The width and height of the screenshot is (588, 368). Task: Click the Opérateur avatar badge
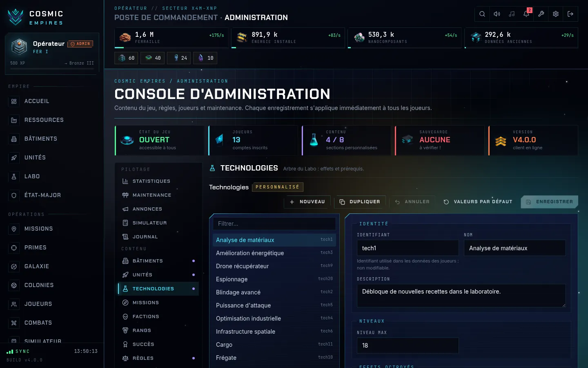tap(19, 47)
